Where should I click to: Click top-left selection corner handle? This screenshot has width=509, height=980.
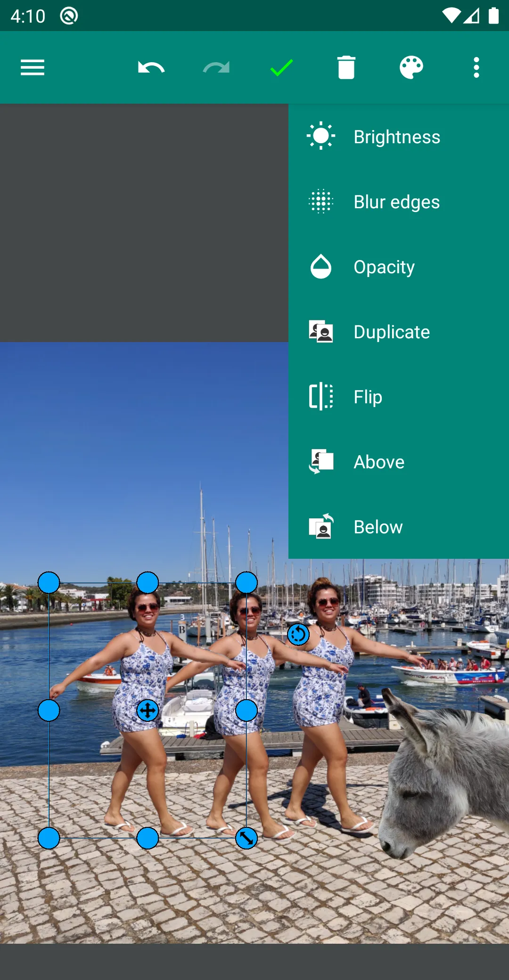pyautogui.click(x=49, y=583)
